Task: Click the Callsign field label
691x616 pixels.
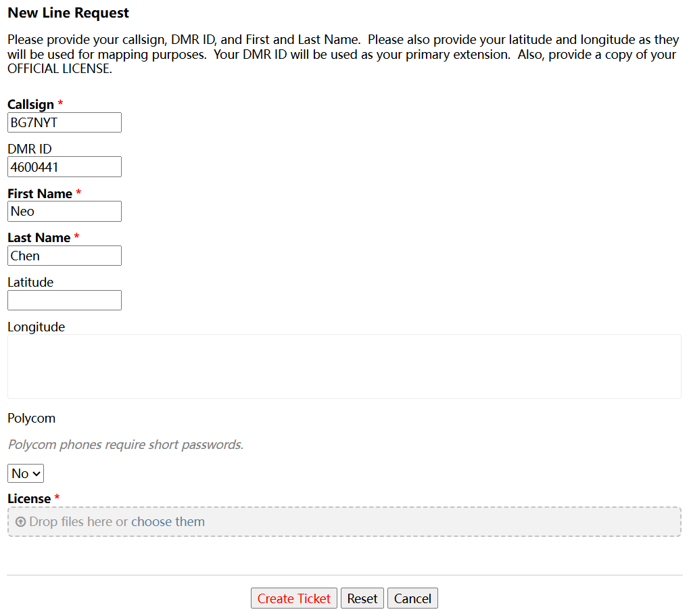Action: [30, 105]
